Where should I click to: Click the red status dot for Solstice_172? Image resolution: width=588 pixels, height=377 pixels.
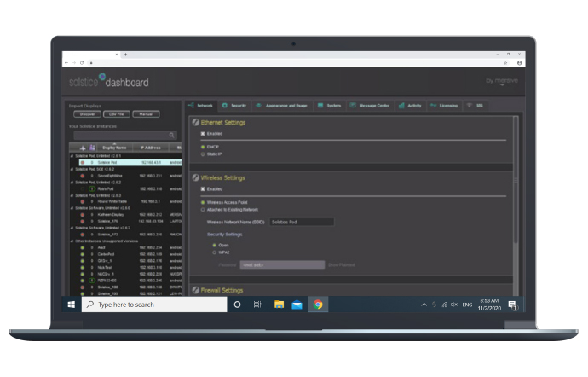click(83, 235)
